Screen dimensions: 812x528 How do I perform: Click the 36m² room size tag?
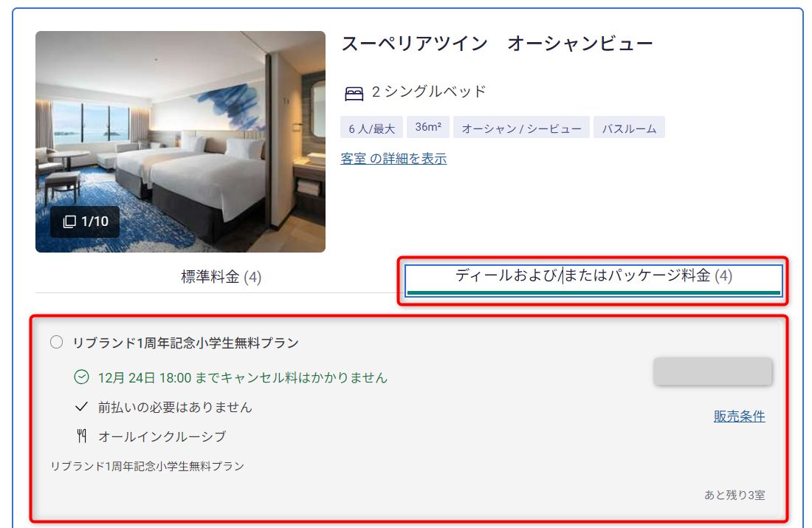coord(428,127)
